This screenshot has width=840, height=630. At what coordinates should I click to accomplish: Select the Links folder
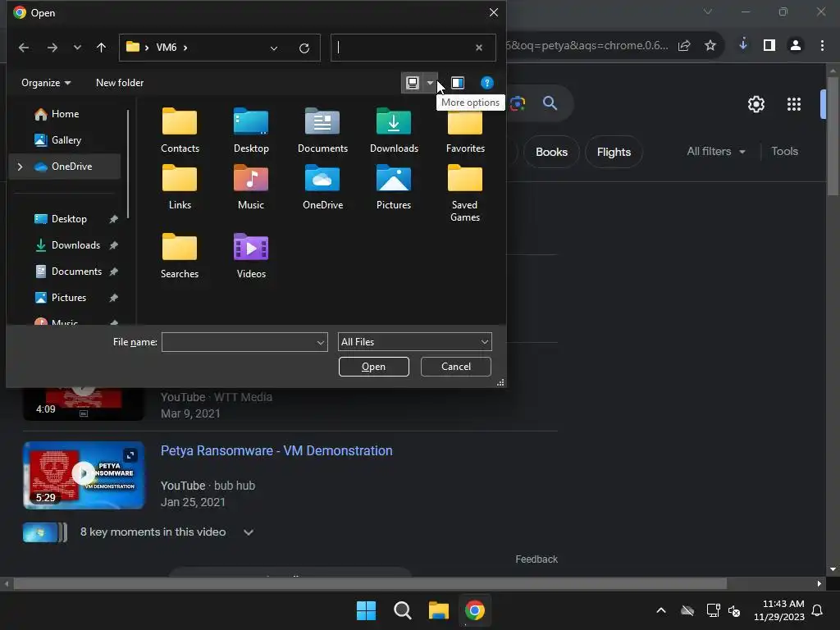(x=180, y=187)
